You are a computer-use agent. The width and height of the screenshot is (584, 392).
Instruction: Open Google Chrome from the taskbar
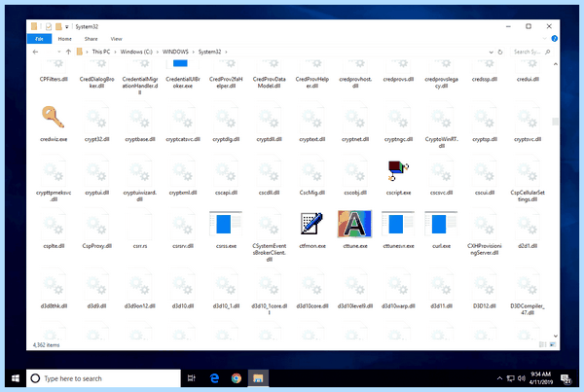237,378
